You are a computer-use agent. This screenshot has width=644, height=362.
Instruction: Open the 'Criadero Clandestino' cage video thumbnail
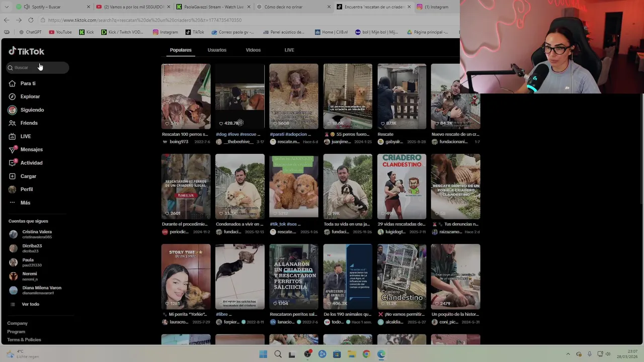(401, 277)
